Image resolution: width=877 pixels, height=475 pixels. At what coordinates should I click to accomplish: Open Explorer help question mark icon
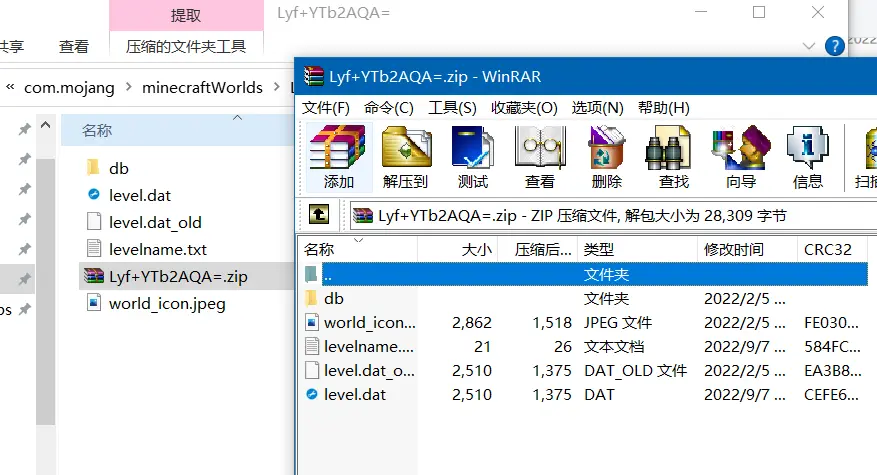[x=834, y=46]
